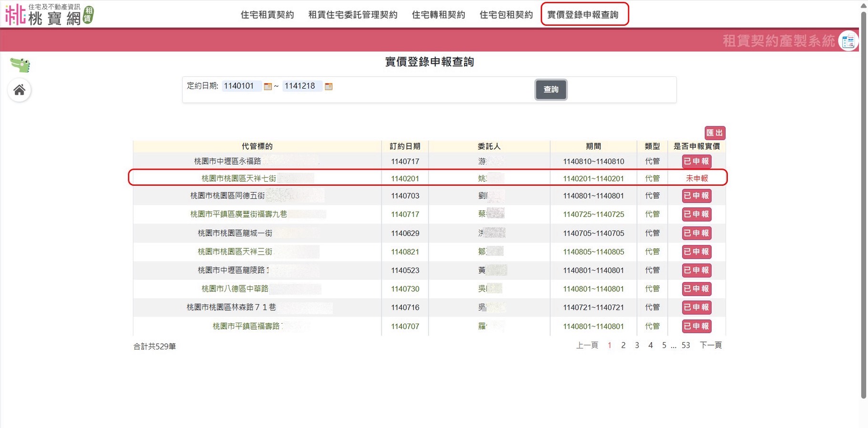Switch to the 實價登錄申報查詢 tab
This screenshot has height=428, width=868.
point(583,15)
